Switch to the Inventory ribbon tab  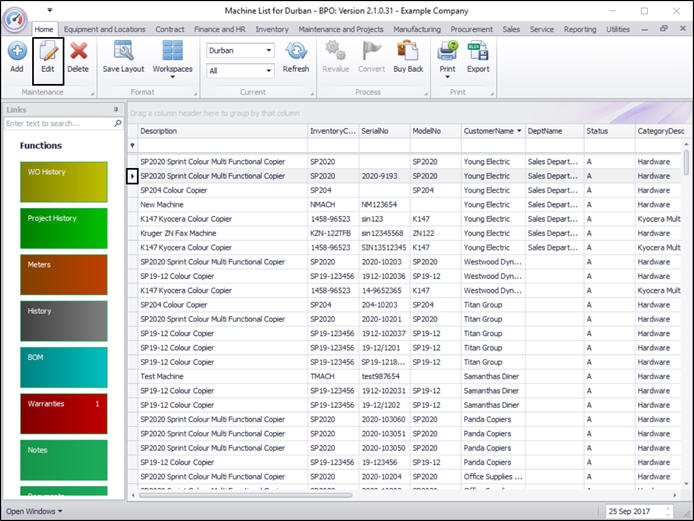tap(272, 30)
